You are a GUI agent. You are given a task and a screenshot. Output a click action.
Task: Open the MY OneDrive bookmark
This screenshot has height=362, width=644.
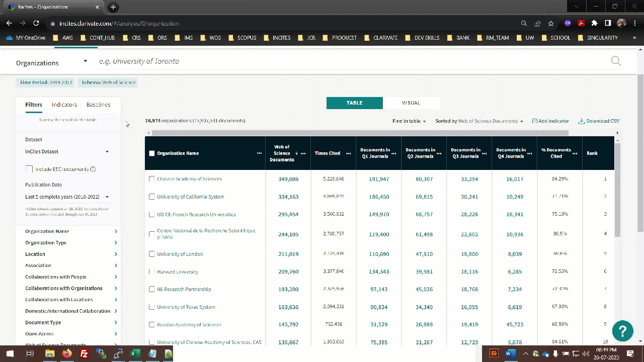click(26, 38)
